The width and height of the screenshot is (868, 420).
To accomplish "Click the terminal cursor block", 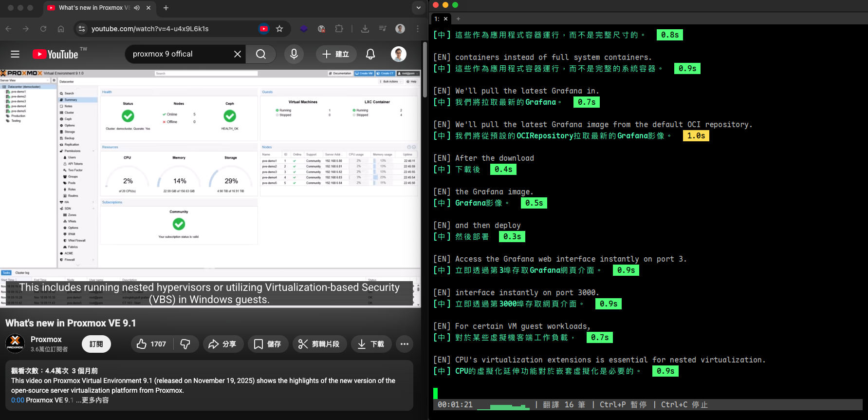I will click(x=436, y=393).
